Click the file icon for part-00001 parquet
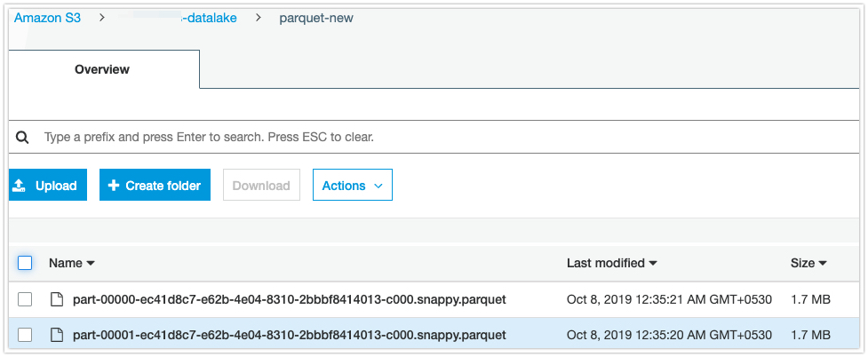Screen dimensions: 868x357 (55, 335)
